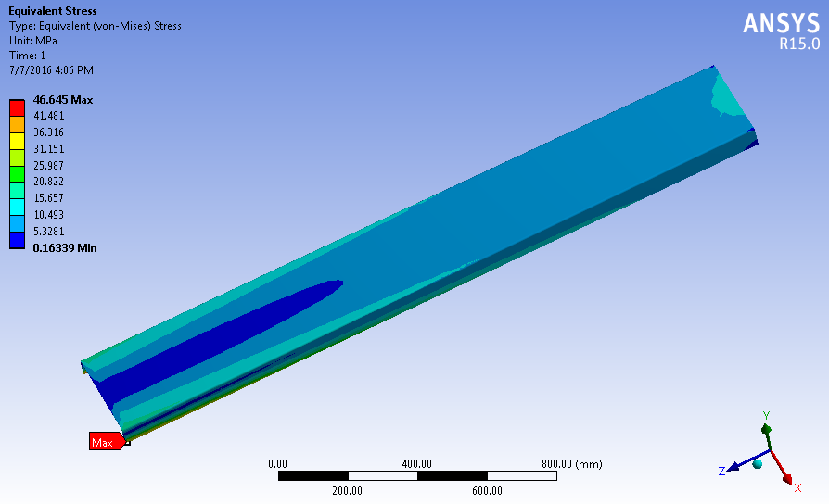
Task: Click the '600.00' scale ruler label
Action: (x=487, y=491)
